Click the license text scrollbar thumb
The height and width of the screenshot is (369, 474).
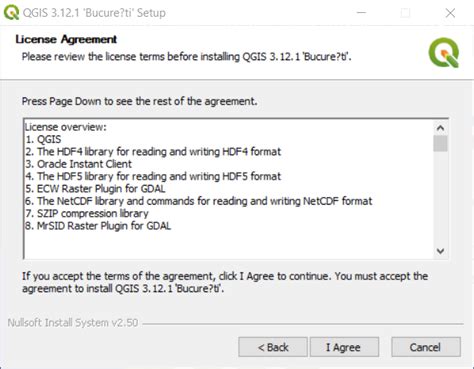pyautogui.click(x=440, y=143)
